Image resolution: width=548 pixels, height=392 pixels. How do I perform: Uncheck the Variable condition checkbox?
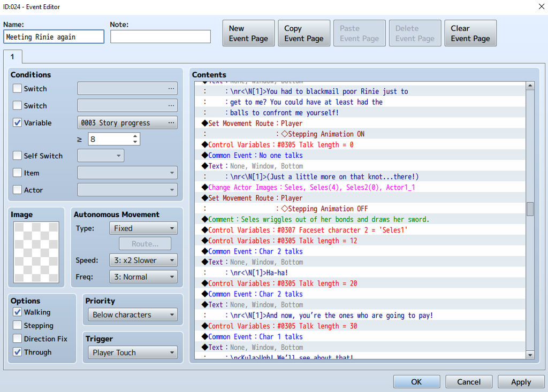[17, 122]
